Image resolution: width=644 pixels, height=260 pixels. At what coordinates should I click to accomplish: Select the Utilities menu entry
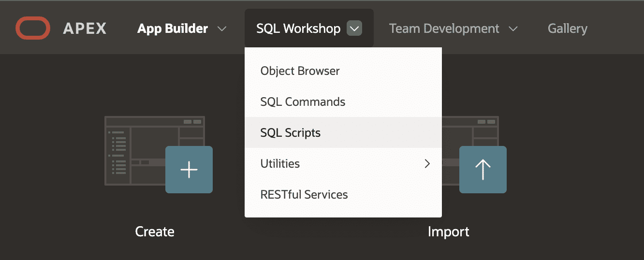pos(343,164)
